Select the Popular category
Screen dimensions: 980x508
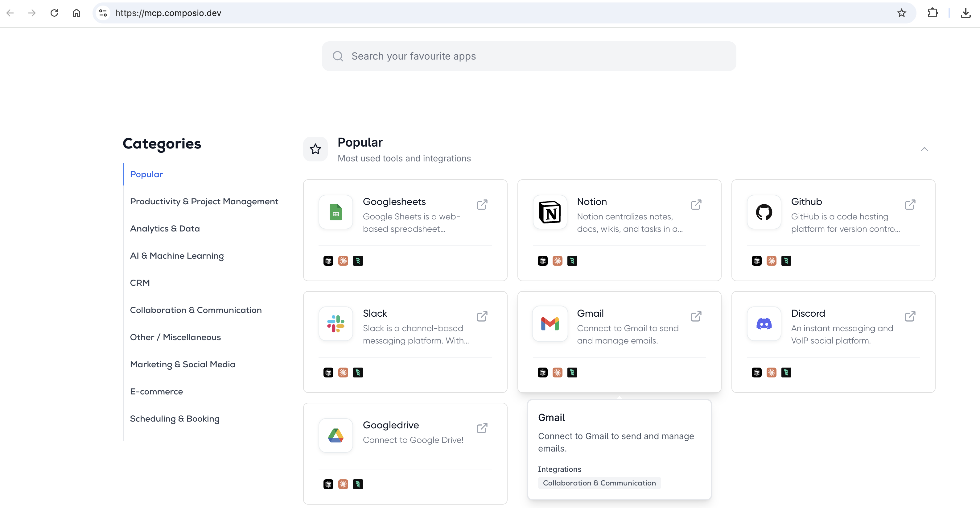(x=146, y=174)
